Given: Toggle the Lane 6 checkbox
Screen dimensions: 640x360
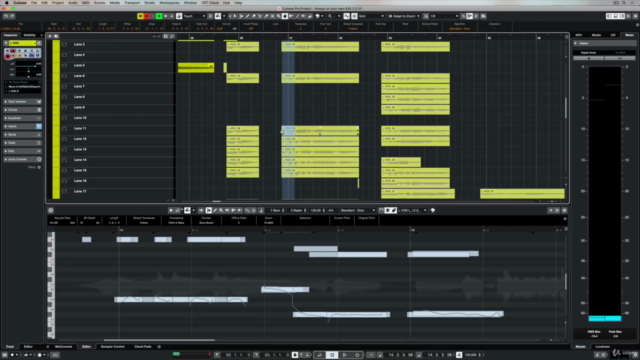Looking at the screenshot, I should [x=64, y=76].
